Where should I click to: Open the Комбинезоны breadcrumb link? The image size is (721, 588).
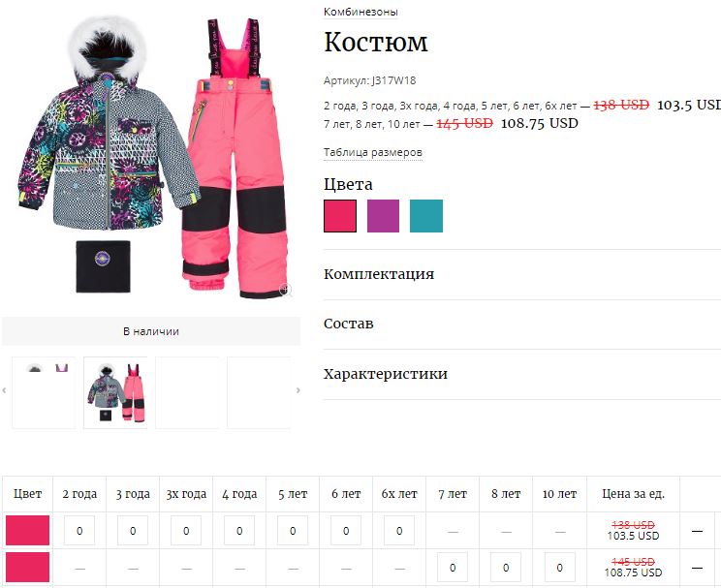click(360, 12)
